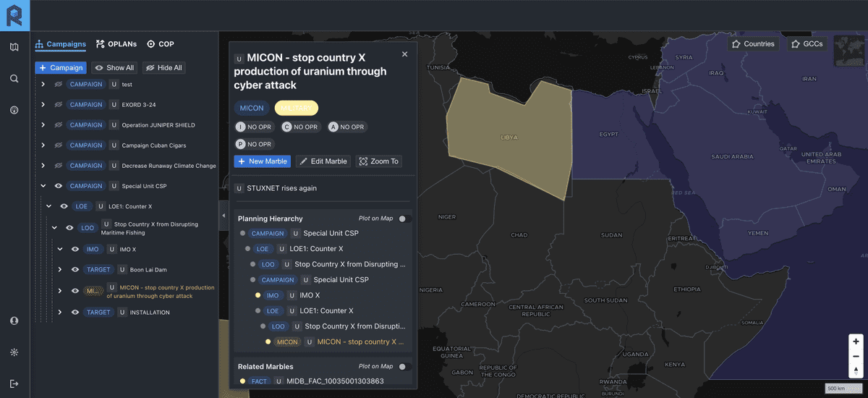868x398 pixels.
Task: Click the New Marble button
Action: click(x=262, y=161)
